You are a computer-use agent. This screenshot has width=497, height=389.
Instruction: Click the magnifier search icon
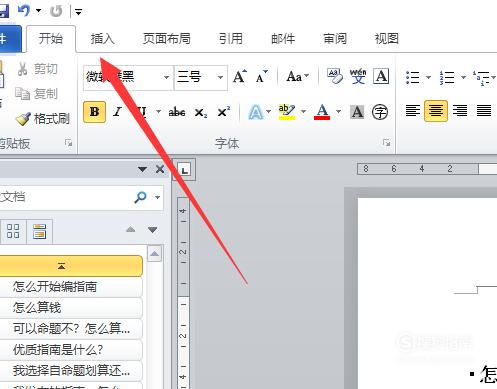click(x=140, y=197)
